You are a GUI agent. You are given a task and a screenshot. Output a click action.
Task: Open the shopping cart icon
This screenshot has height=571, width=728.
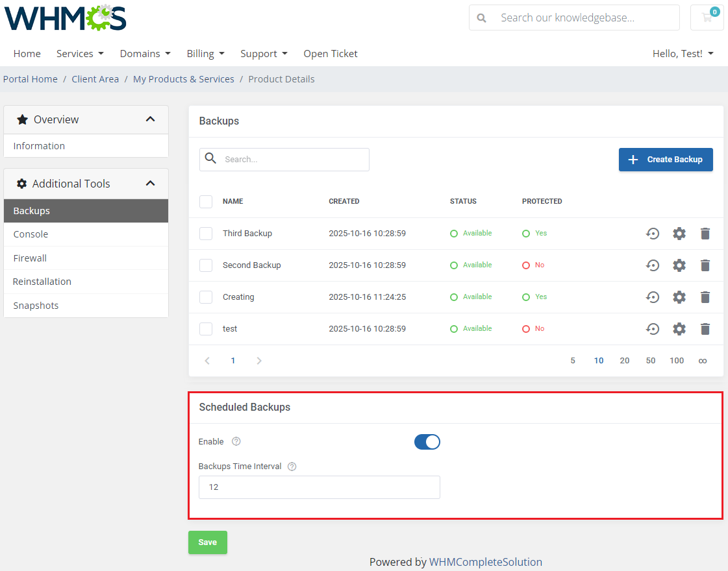pyautogui.click(x=707, y=18)
